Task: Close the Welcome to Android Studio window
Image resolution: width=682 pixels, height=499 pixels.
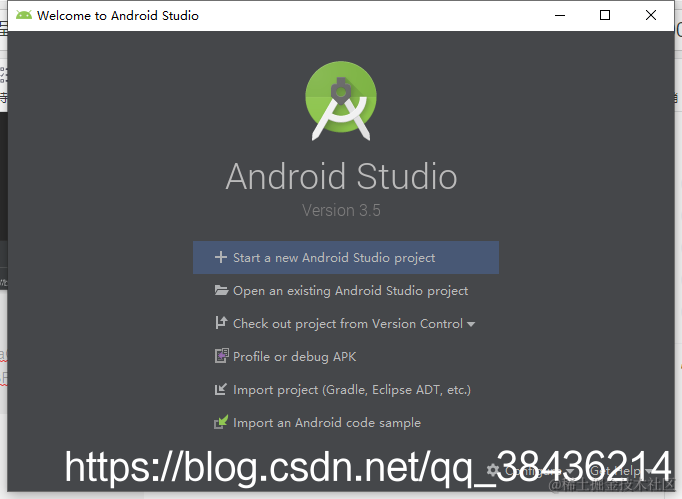Action: (651, 15)
